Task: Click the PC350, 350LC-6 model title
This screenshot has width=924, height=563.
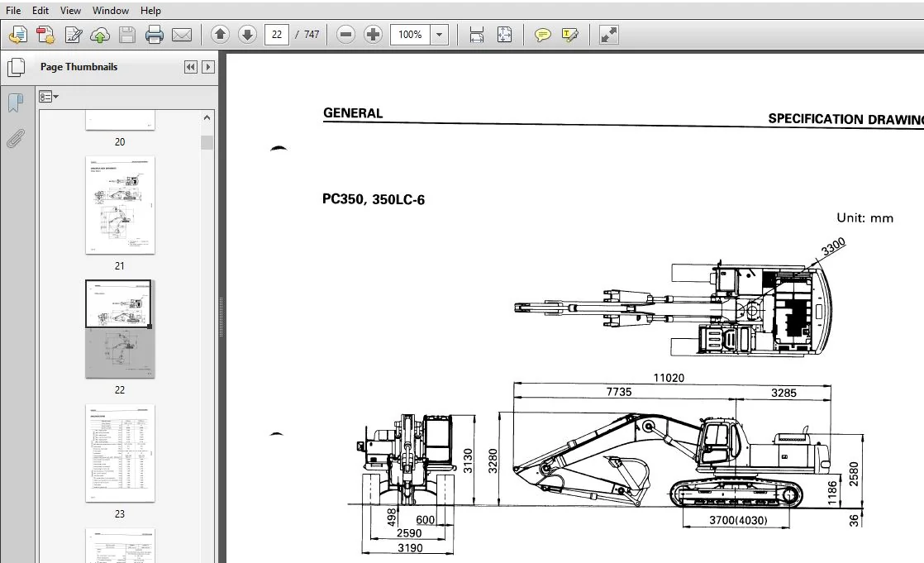Action: pyautogui.click(x=373, y=199)
